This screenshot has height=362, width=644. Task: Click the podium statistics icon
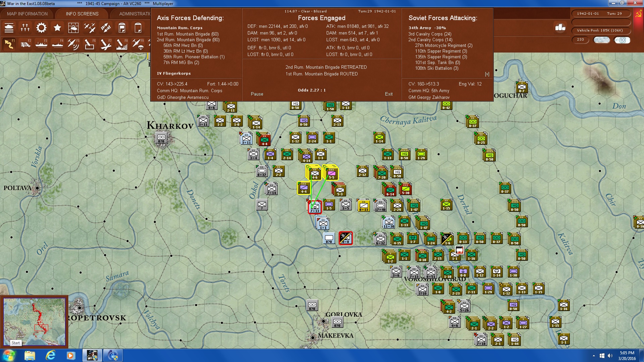[x=560, y=27]
